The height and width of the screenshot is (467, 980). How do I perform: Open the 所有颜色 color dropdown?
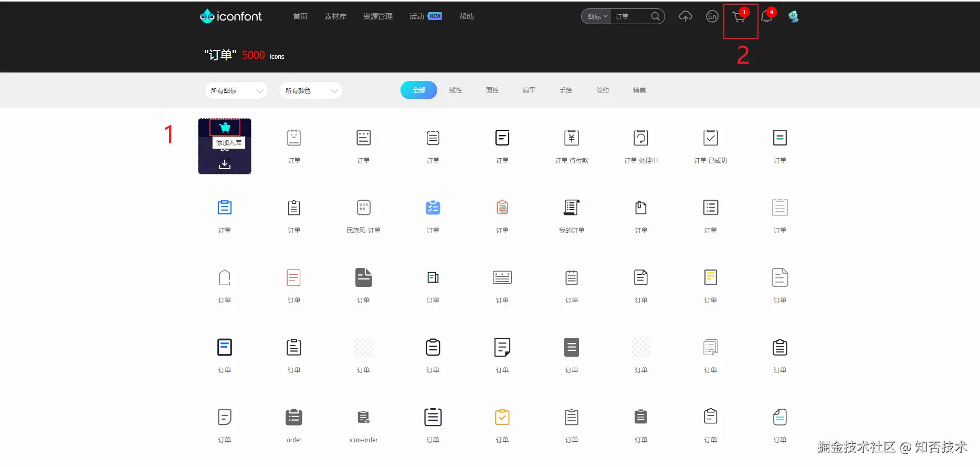(311, 90)
